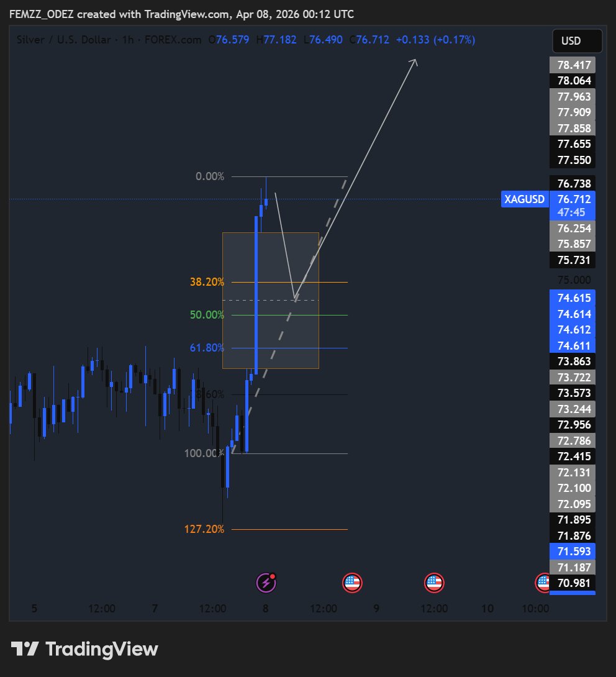The image size is (616, 677).
Task: Click the 72.415 price label
Action: pos(573,457)
